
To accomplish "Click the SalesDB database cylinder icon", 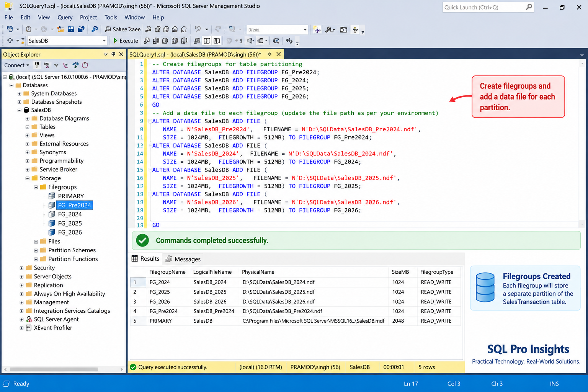I will [x=26, y=110].
